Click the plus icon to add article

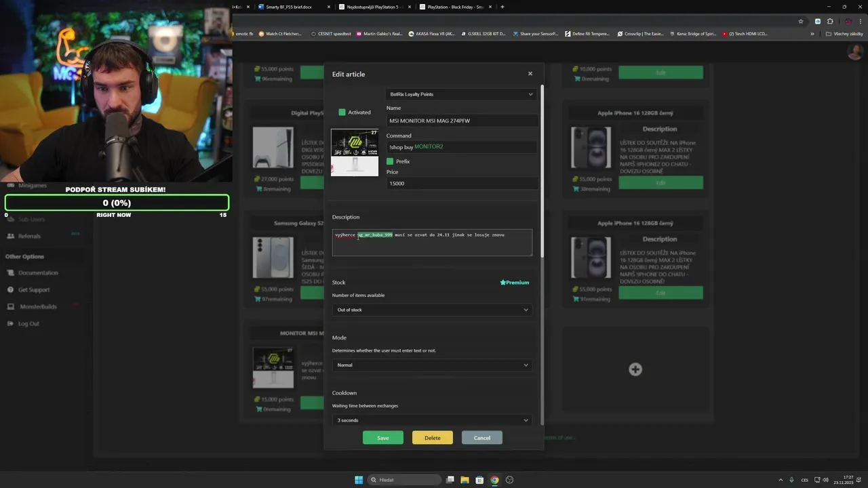coord(635,369)
